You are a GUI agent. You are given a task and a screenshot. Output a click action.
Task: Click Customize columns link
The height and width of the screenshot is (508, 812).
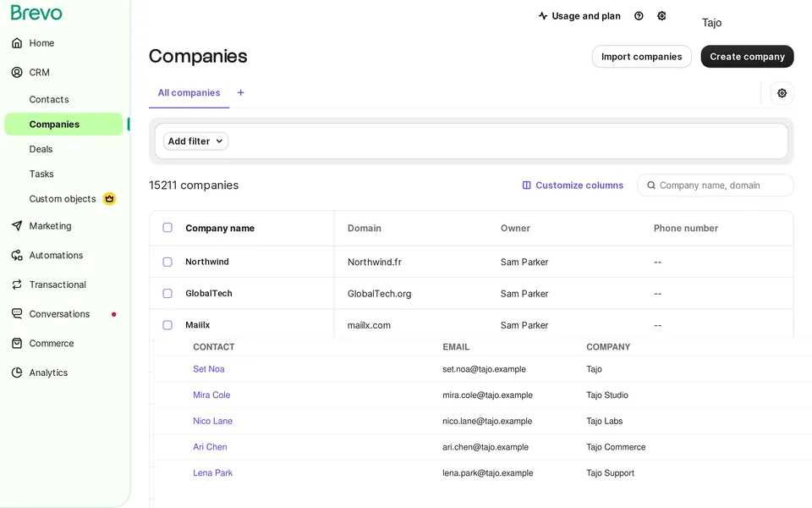(x=579, y=185)
